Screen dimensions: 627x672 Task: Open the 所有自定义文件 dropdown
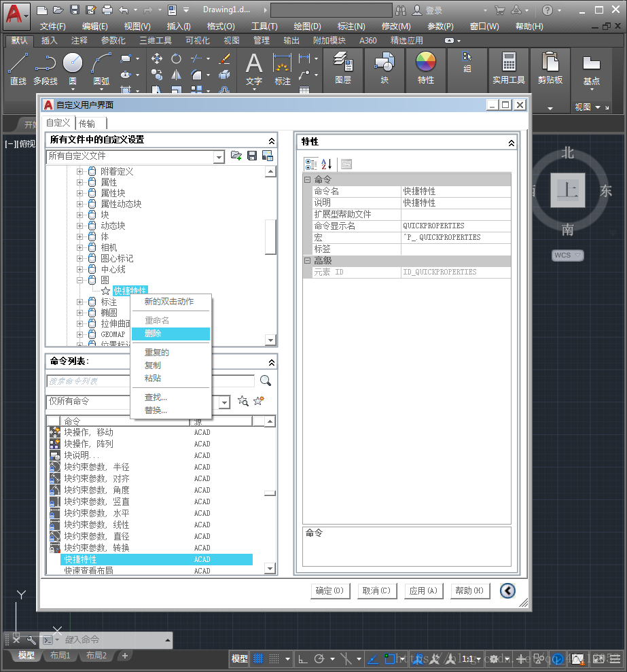click(219, 157)
